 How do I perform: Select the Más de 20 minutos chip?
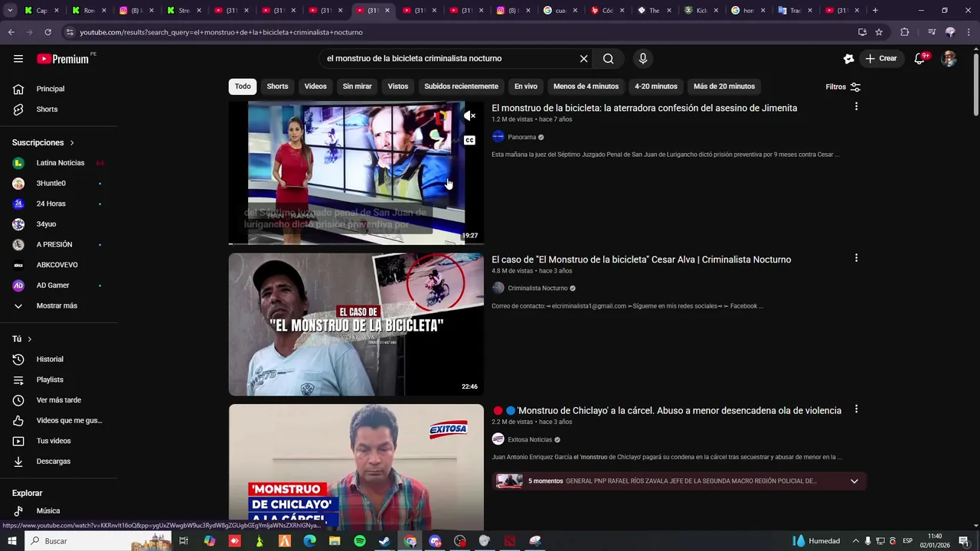click(724, 86)
